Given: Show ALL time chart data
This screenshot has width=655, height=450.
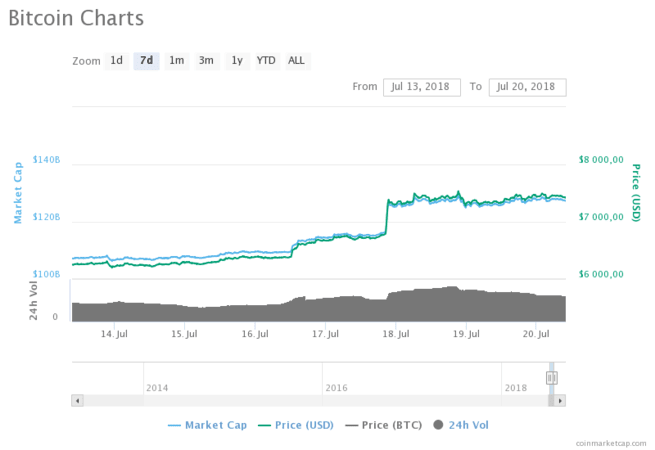Looking at the screenshot, I should [297, 61].
